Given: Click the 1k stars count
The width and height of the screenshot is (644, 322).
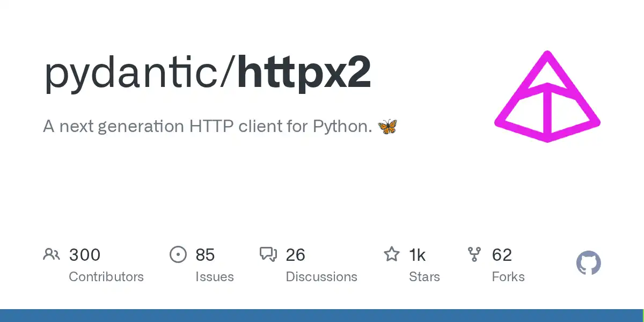Looking at the screenshot, I should 418,254.
